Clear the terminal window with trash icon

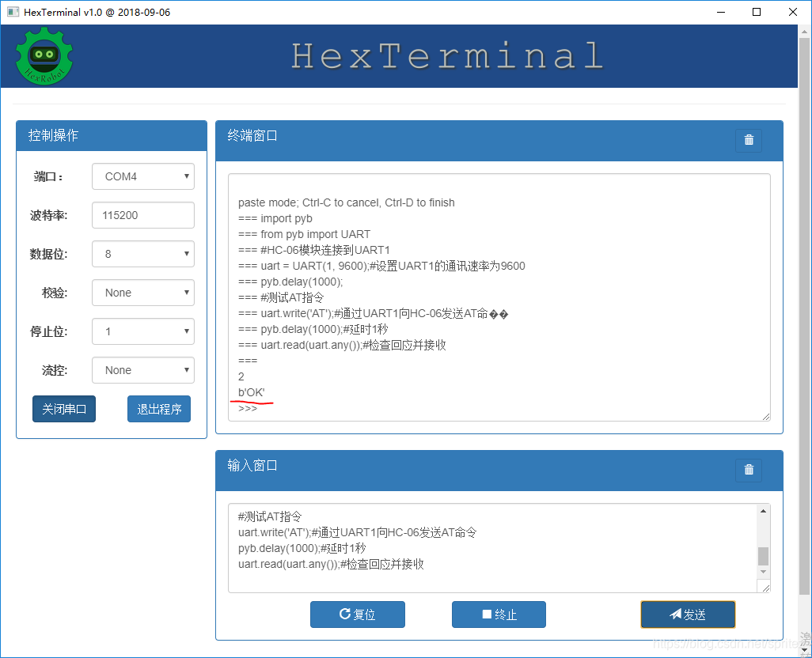[749, 140]
